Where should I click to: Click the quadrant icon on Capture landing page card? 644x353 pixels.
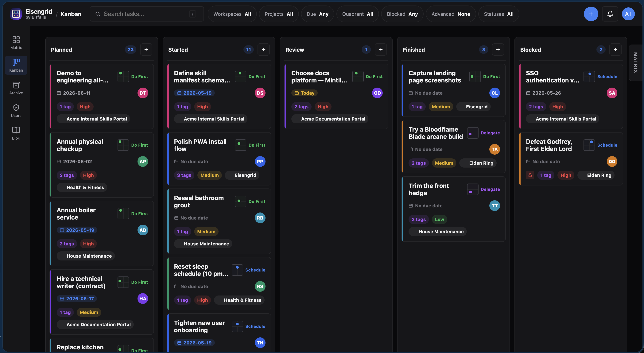475,76
